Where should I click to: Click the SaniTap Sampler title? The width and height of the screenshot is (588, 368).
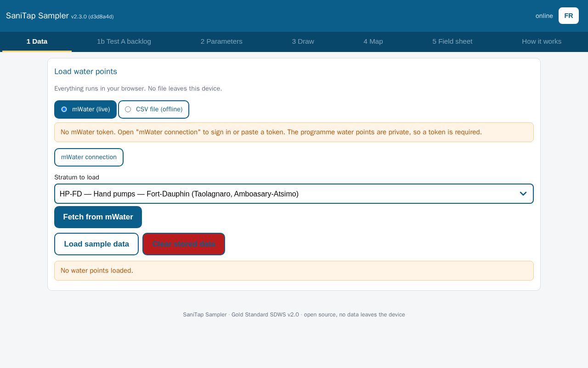pos(37,16)
